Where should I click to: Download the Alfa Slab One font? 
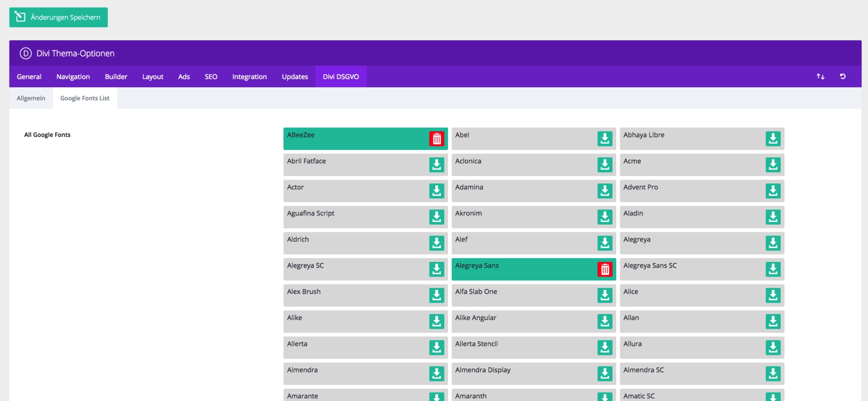[605, 296]
